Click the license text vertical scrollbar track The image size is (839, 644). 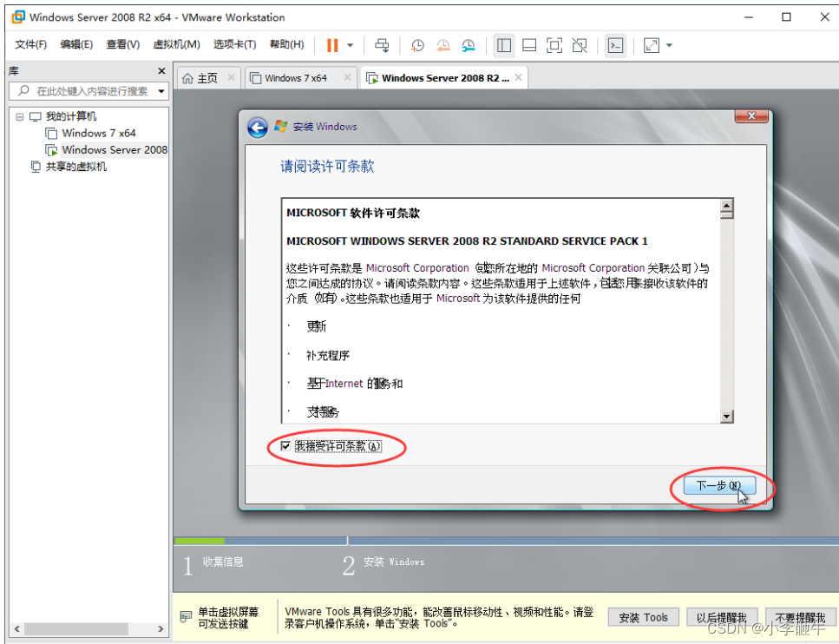pos(726,316)
